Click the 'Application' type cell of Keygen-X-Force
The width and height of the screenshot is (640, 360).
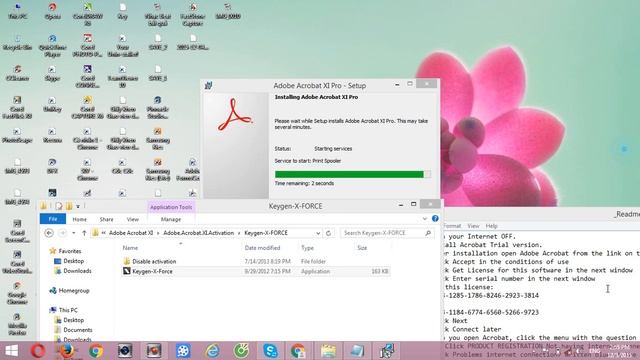(x=316, y=271)
